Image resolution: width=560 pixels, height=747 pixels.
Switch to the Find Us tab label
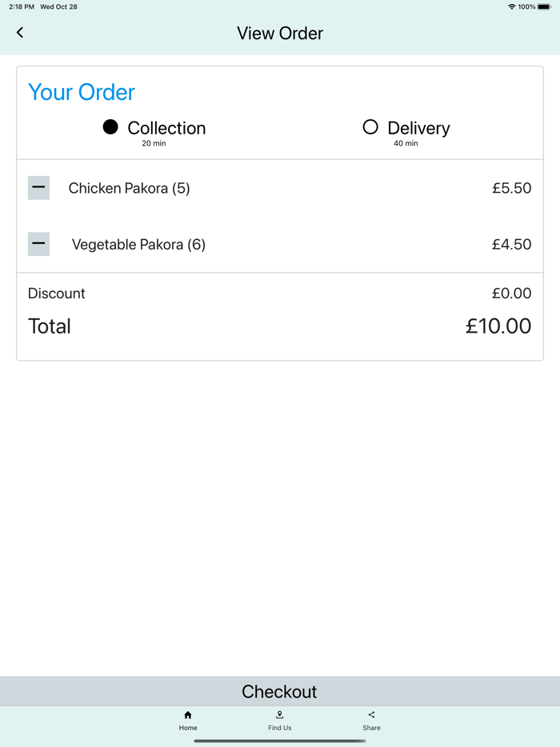point(280,728)
